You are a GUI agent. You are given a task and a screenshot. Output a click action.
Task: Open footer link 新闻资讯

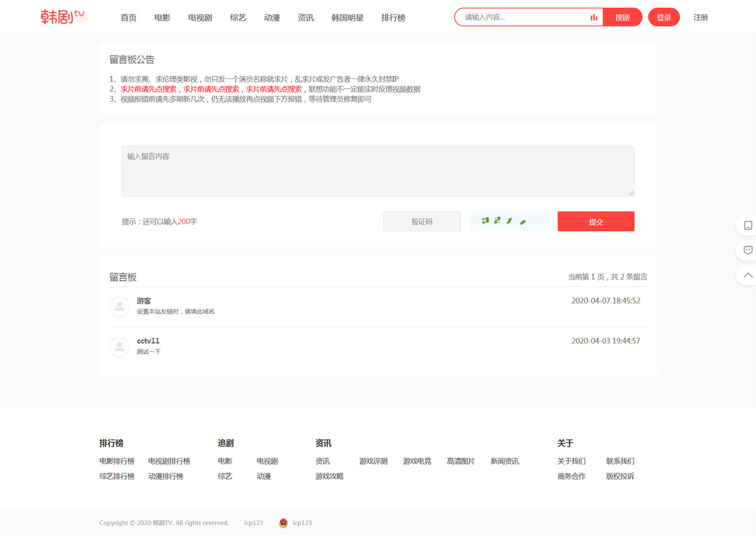[x=505, y=461]
